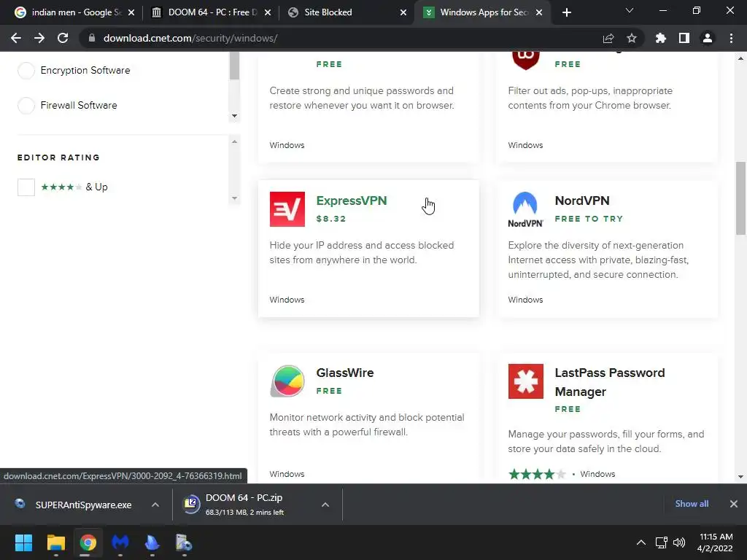Click the editor rating scroll-up arrow

click(x=234, y=141)
